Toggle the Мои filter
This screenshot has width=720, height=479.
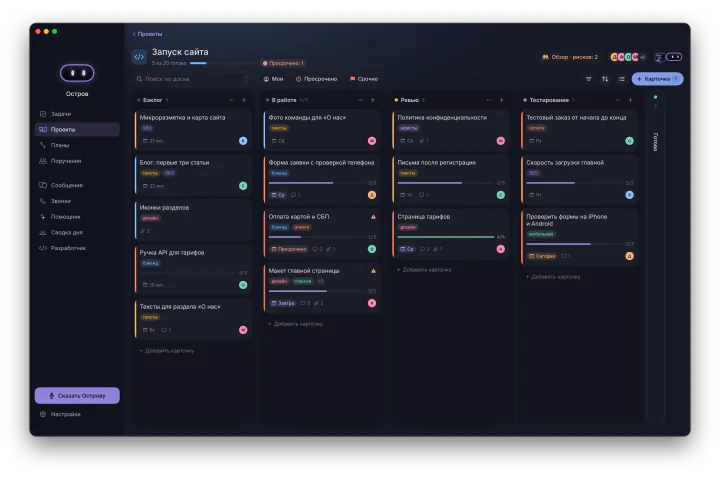[x=273, y=79]
